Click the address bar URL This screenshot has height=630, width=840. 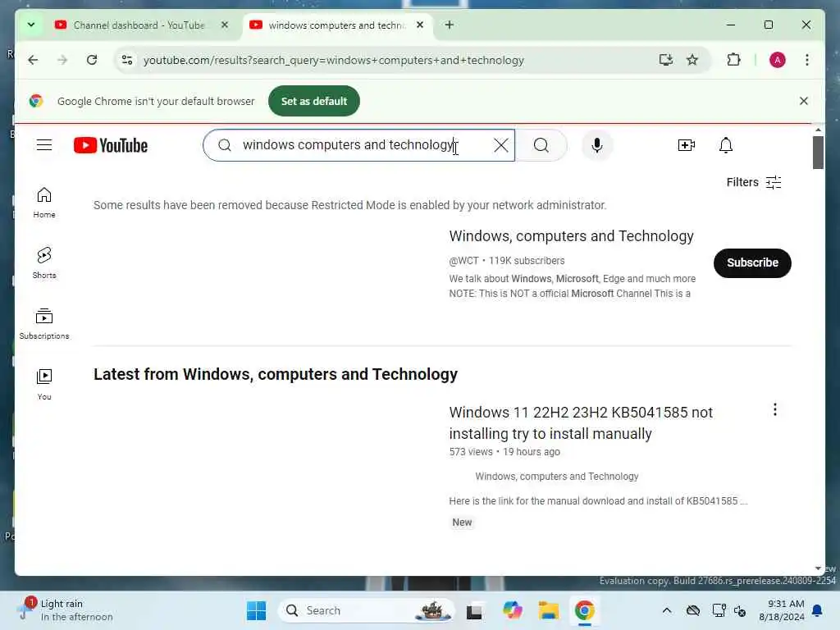[333, 60]
